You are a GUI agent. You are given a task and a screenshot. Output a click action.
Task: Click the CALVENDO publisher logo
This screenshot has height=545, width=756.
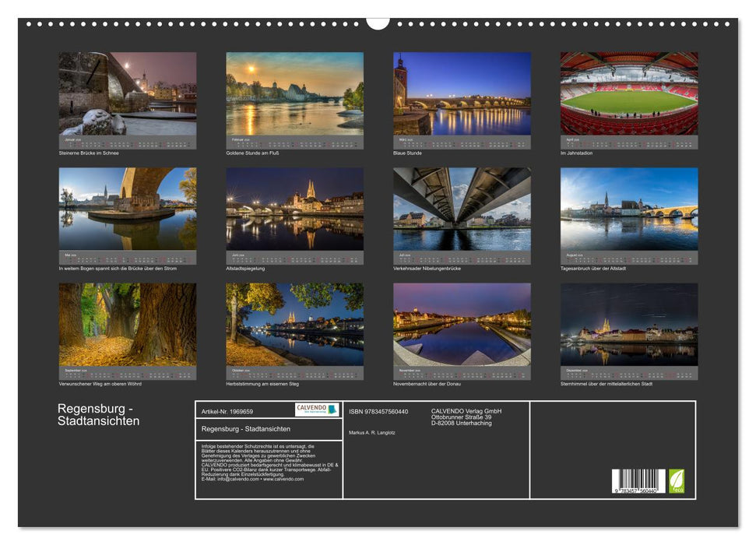pos(315,409)
